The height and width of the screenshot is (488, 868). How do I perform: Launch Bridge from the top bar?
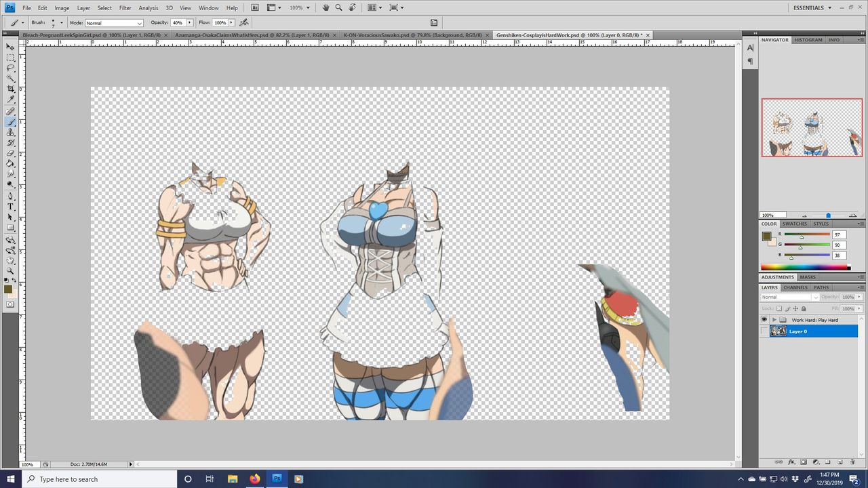click(255, 7)
